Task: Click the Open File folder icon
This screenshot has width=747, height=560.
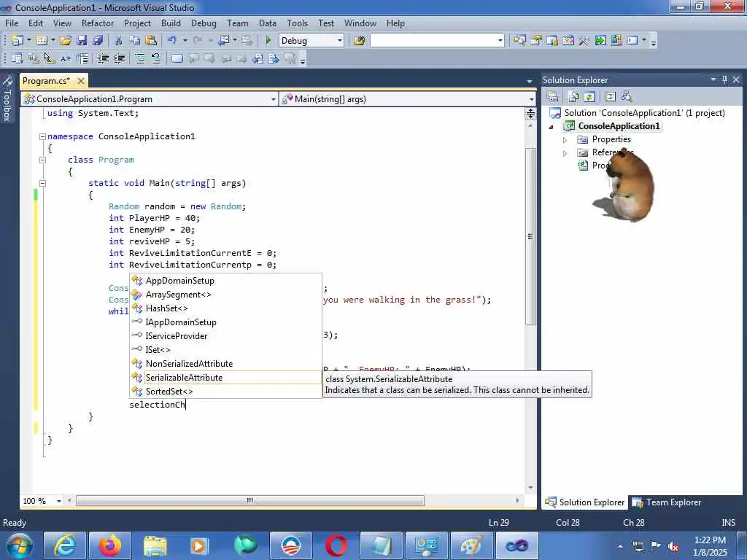Action: 65,41
